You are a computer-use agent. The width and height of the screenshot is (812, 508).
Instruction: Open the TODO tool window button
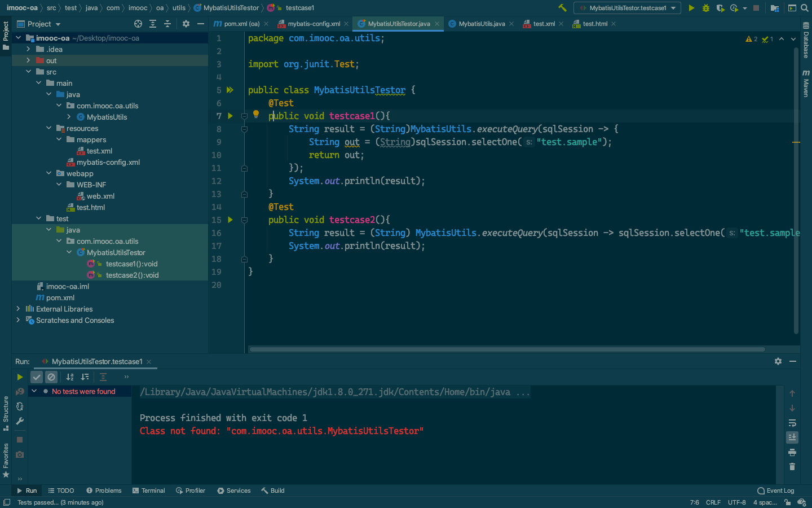[61, 491]
